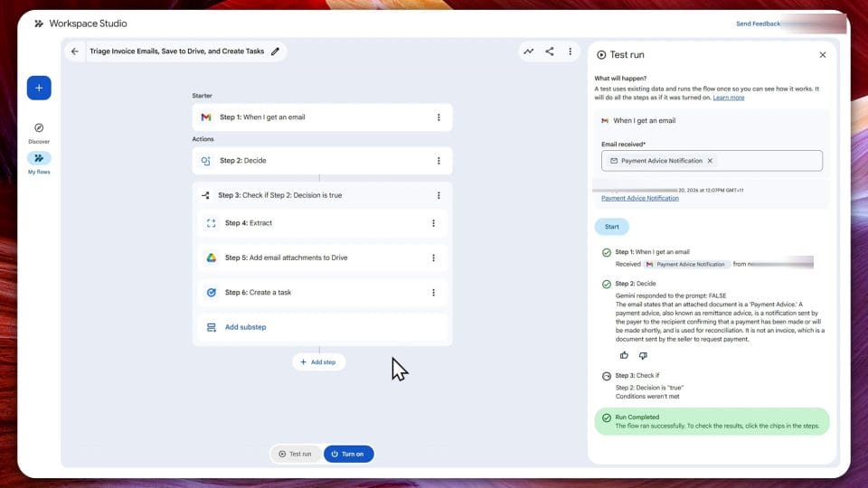
Task: Open Payment Advice Notification email link
Action: 640,198
